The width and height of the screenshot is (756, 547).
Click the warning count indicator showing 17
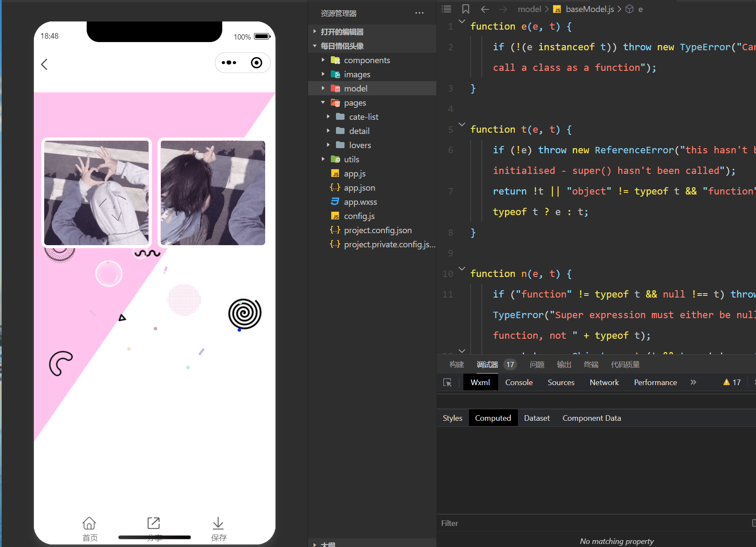732,382
